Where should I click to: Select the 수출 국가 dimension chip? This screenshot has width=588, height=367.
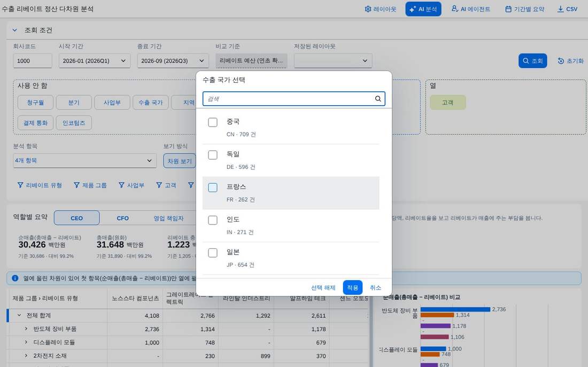(x=150, y=103)
